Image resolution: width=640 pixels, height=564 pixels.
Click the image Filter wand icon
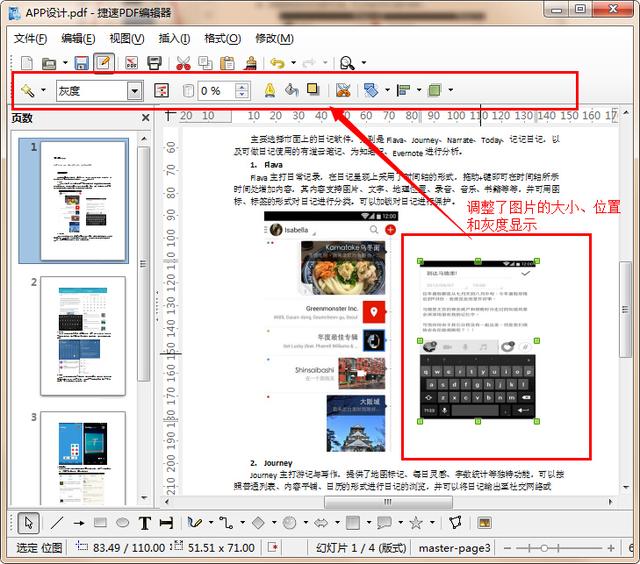(x=28, y=90)
